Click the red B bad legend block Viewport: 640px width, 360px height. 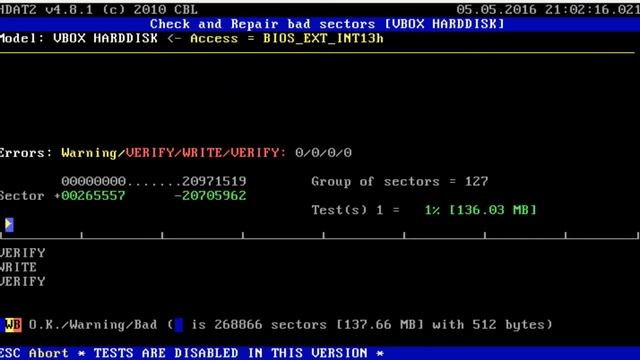pyautogui.click(x=18, y=325)
